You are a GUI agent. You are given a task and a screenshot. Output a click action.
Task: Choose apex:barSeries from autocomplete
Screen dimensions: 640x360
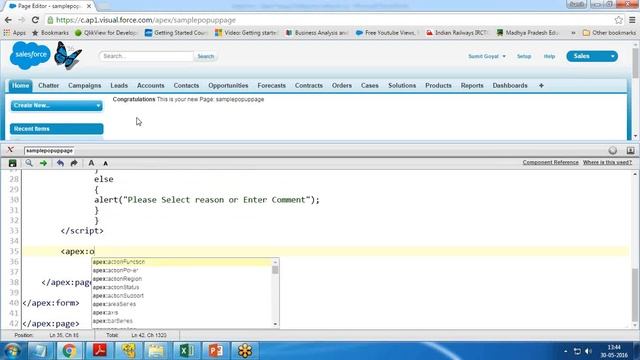coord(182,321)
